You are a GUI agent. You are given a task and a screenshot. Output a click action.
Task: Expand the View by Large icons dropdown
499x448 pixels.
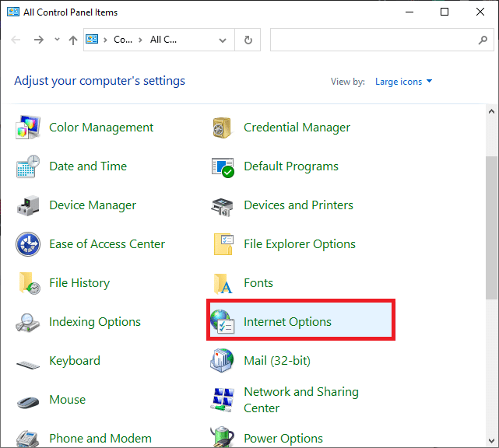click(x=403, y=82)
